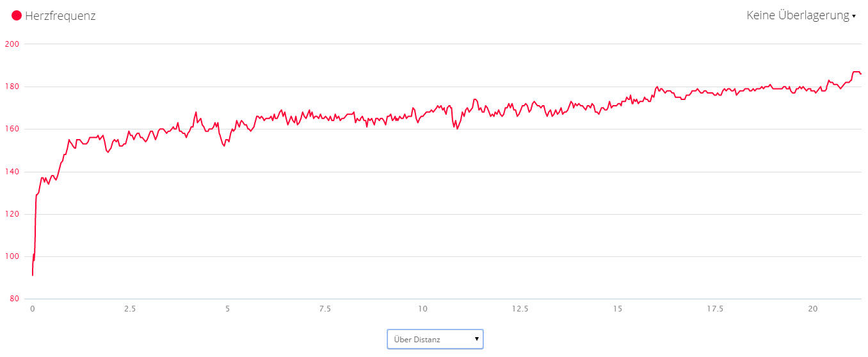Open the Keine Überlagerung overlay dropdown

tap(801, 15)
